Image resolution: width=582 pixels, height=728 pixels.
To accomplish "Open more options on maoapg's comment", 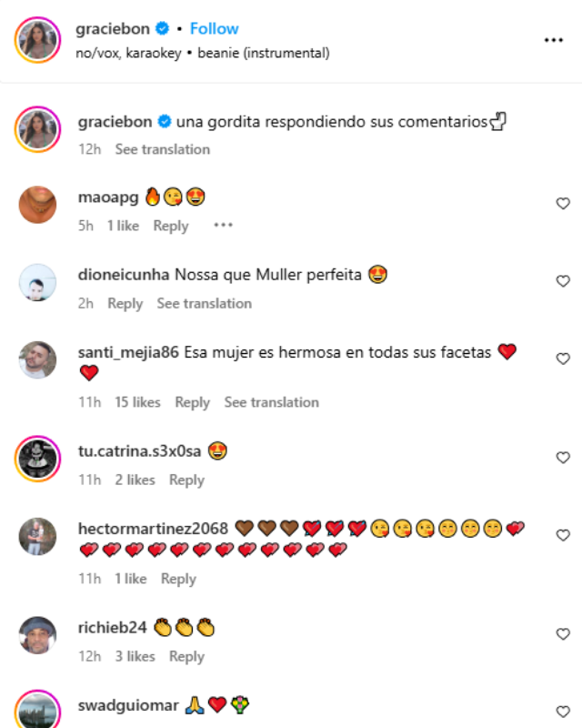I will coord(223,225).
